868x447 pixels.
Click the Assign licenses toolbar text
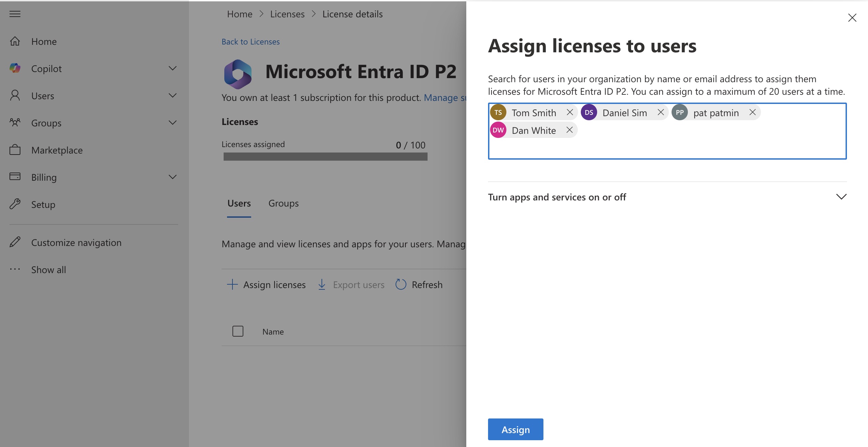[274, 285]
